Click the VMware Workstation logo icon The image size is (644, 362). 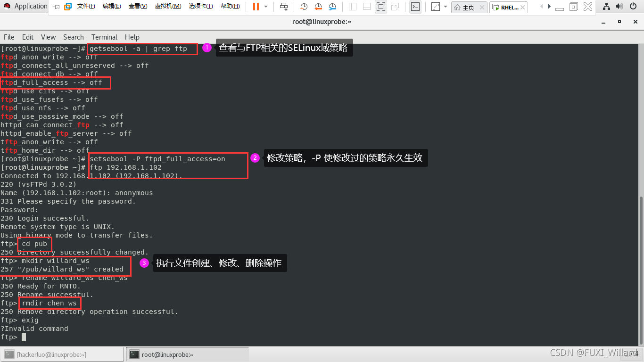(68, 7)
